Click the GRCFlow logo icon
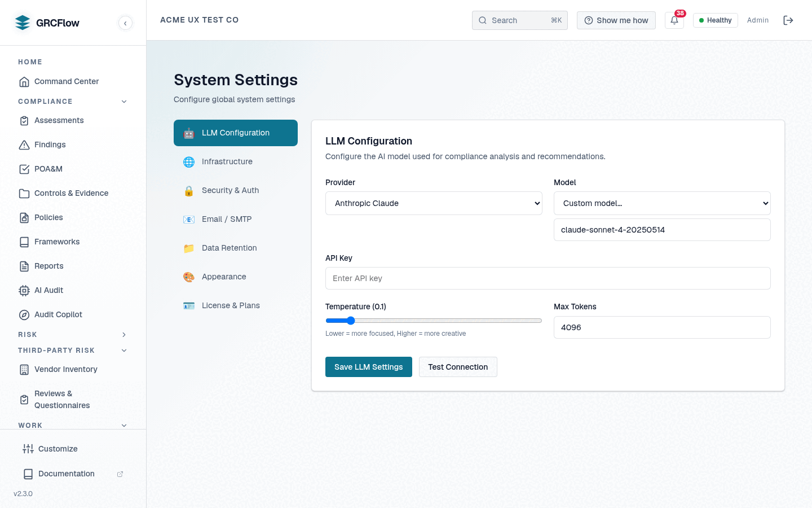Viewport: 812px width, 508px height. (23, 23)
